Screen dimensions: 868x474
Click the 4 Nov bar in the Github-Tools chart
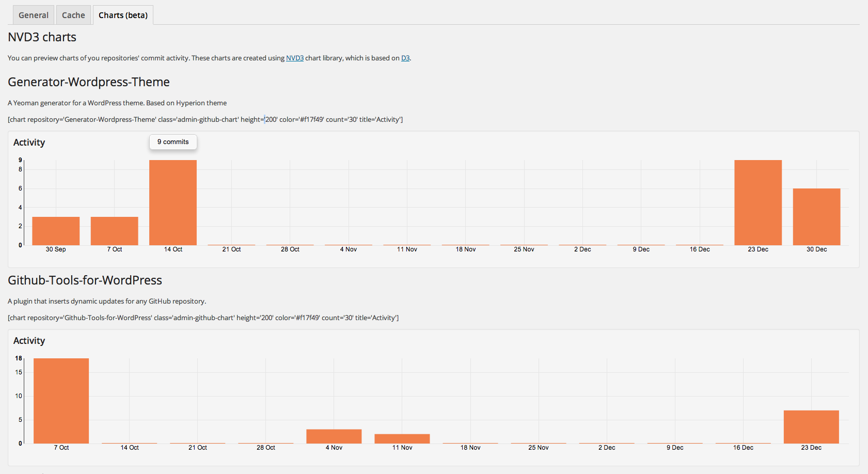pyautogui.click(x=334, y=436)
